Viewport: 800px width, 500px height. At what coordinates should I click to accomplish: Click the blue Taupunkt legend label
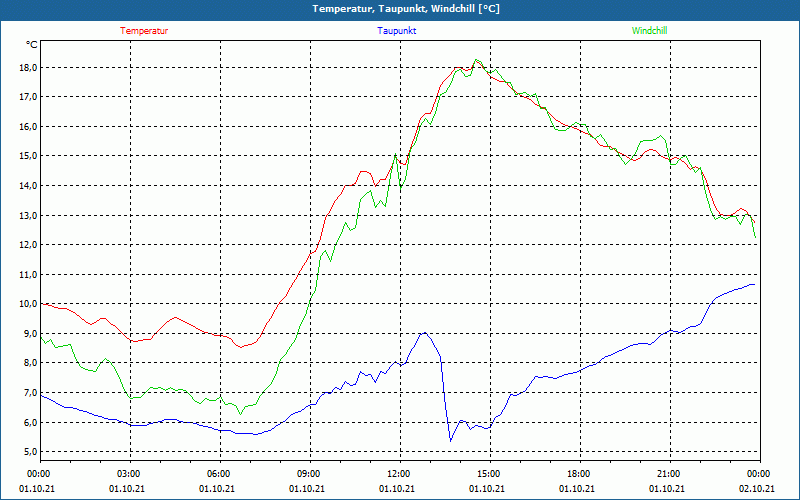[x=396, y=31]
